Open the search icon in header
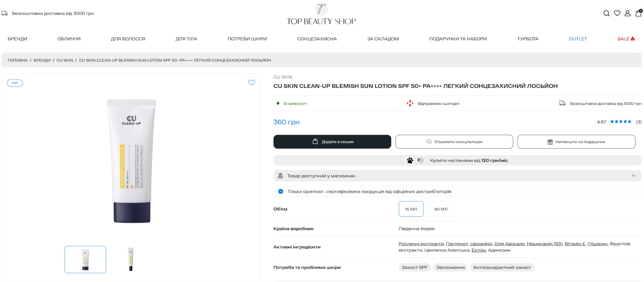 pos(606,13)
